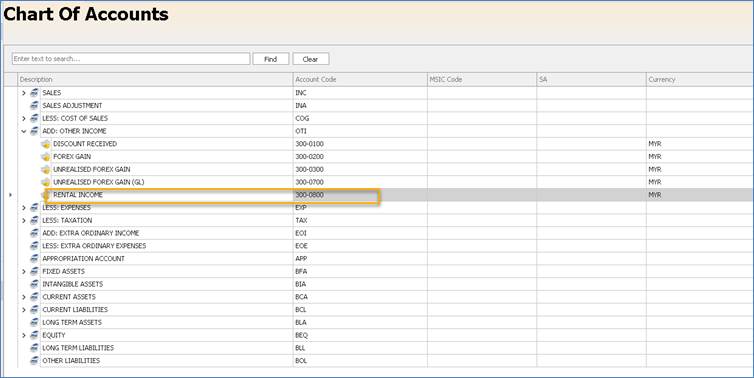Click the DISCOUNT RECEIVED coin icon
754x378 pixels.
click(46, 144)
